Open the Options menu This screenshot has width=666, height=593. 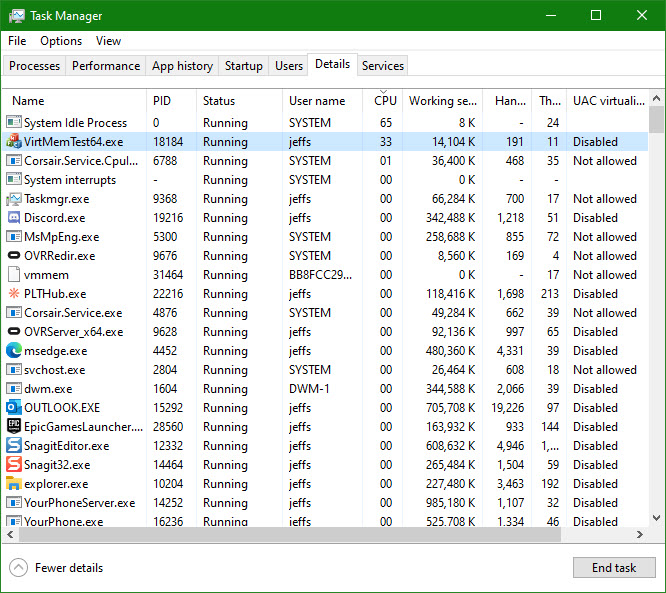[61, 41]
